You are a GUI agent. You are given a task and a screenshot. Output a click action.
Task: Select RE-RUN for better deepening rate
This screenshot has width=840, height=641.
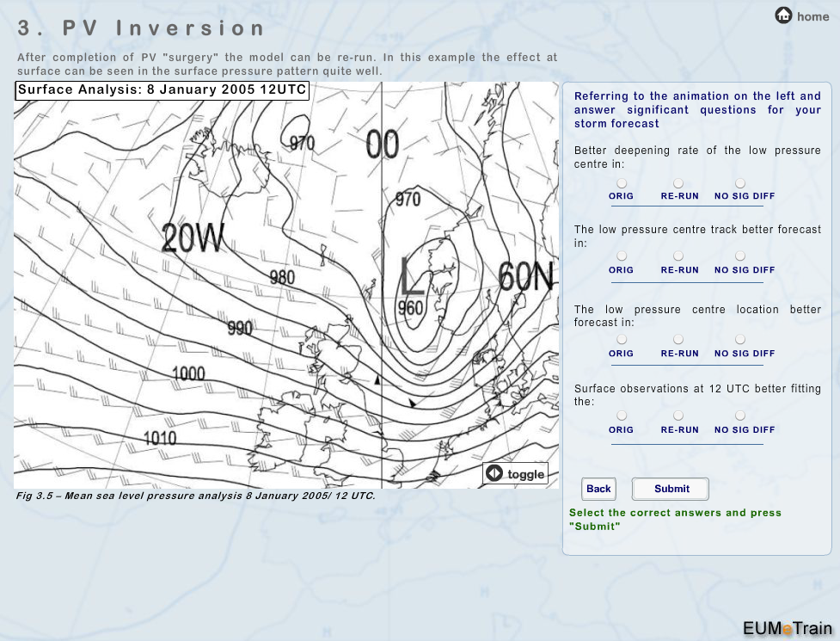tap(678, 183)
